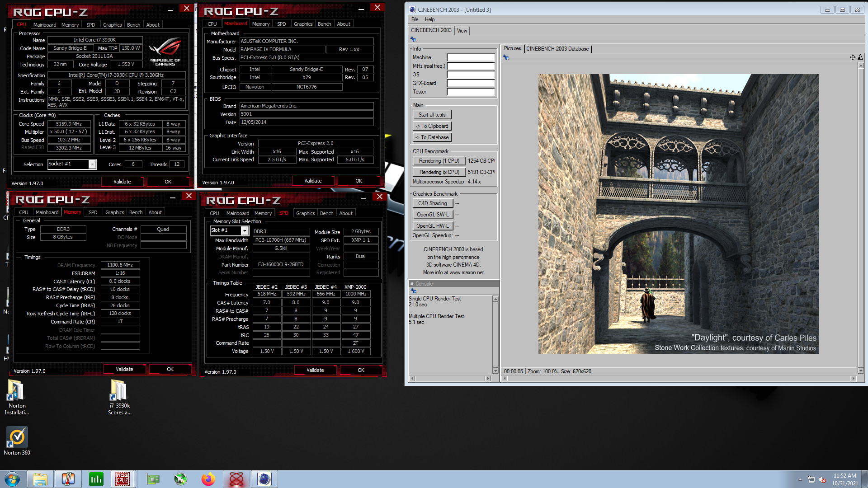Click the rendered Daylight picture
This screenshot has width=868, height=488.
click(x=678, y=214)
